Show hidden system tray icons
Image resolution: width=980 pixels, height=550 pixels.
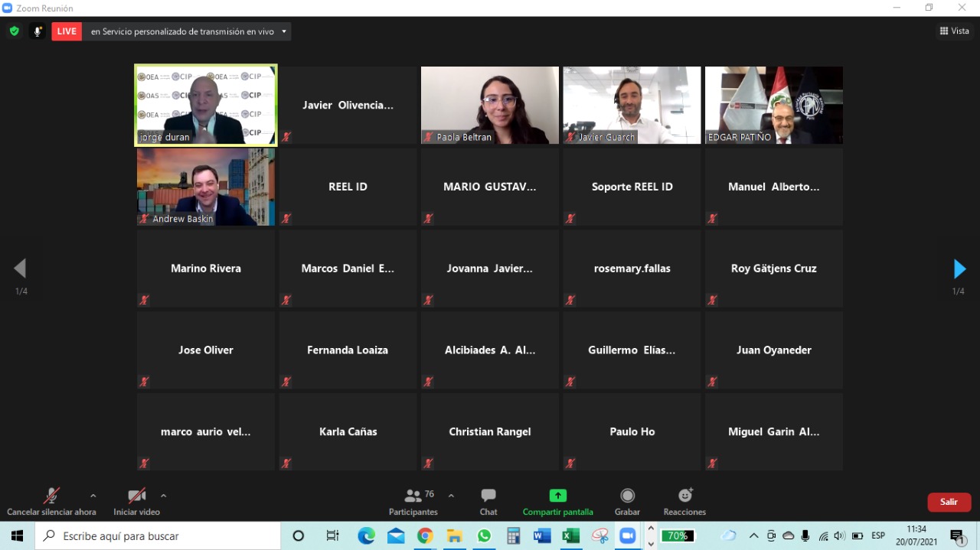click(x=754, y=535)
